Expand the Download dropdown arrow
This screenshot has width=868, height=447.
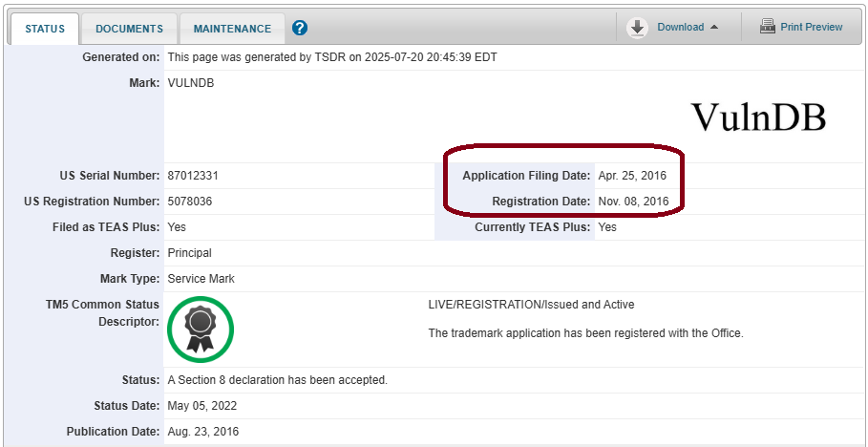(714, 28)
